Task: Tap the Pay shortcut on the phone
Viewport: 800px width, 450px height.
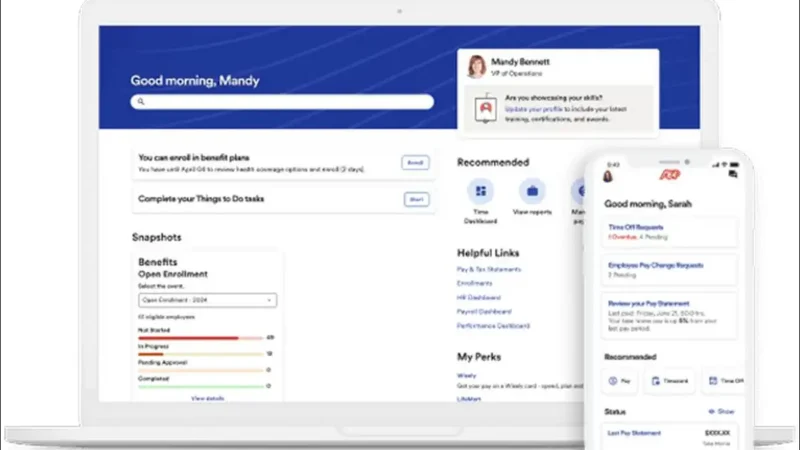Action: 620,381
